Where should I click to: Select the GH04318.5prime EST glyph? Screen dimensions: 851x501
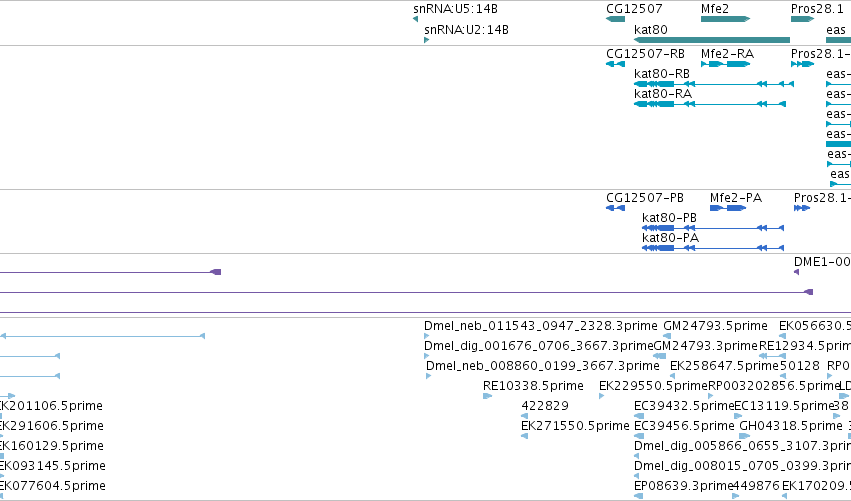tap(745, 436)
